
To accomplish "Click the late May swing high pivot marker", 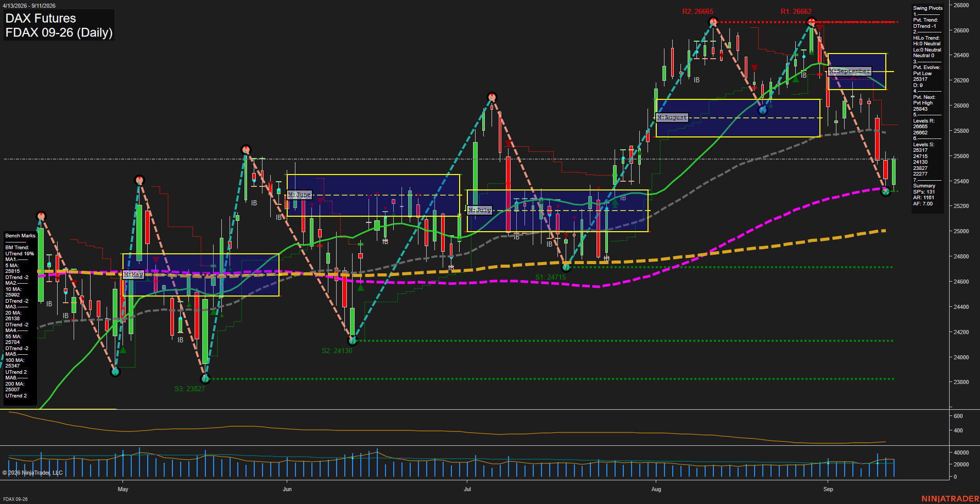I will [x=246, y=150].
